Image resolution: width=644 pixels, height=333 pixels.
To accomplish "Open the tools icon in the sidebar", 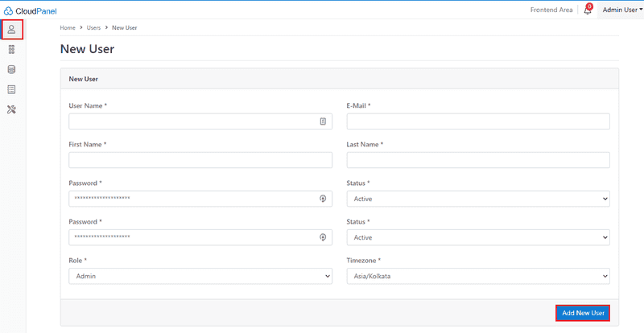I will tap(12, 109).
